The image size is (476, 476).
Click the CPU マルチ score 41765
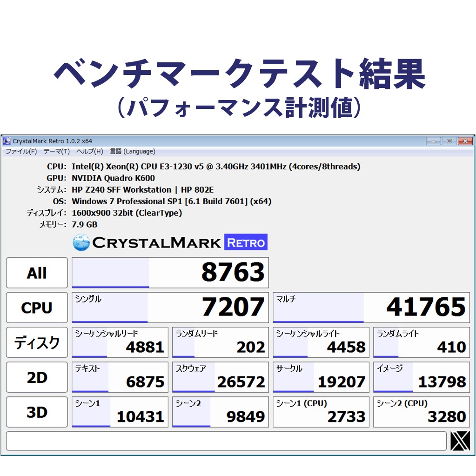[x=371, y=308]
